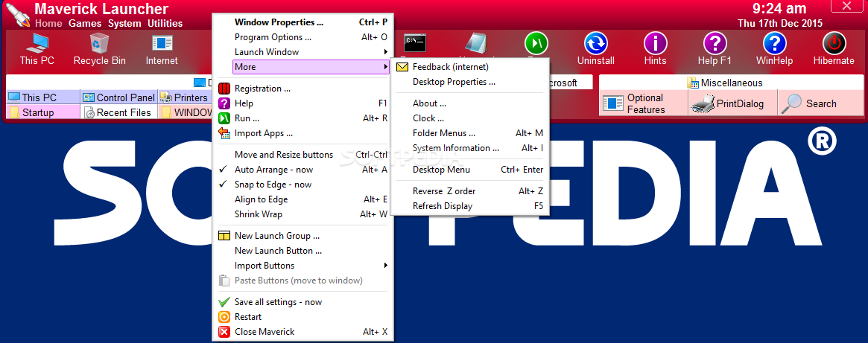
Task: Select Align to Edge menu item
Action: pos(302,199)
